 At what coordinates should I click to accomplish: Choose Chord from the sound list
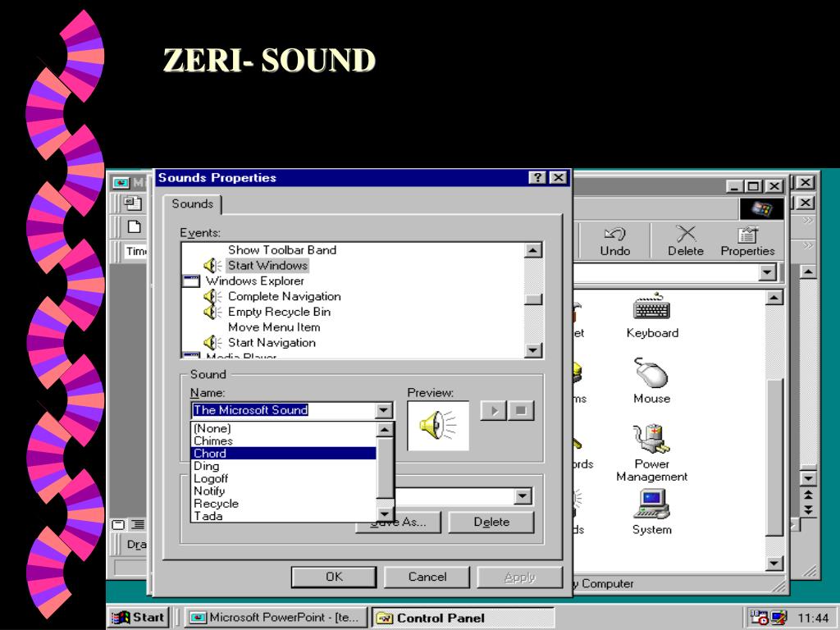(x=283, y=453)
